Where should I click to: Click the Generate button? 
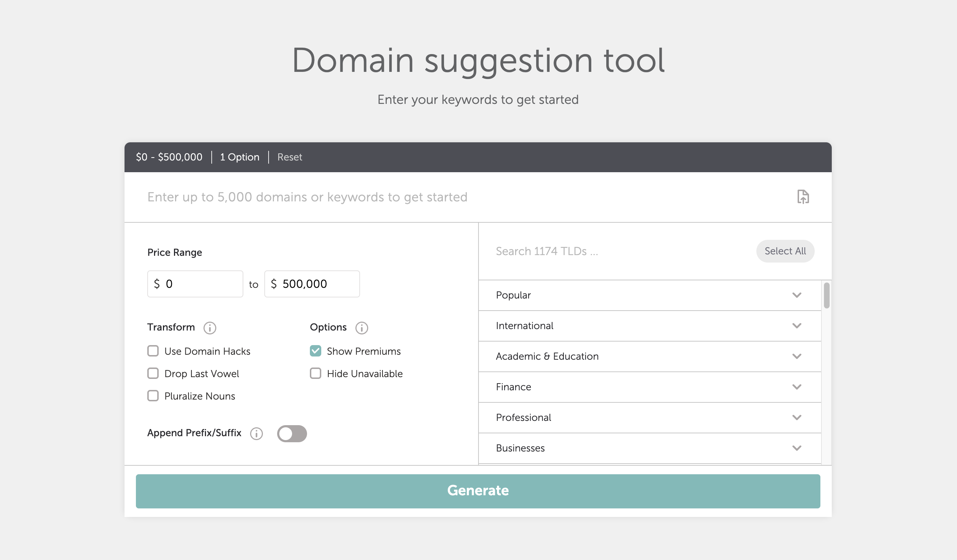pyautogui.click(x=478, y=491)
